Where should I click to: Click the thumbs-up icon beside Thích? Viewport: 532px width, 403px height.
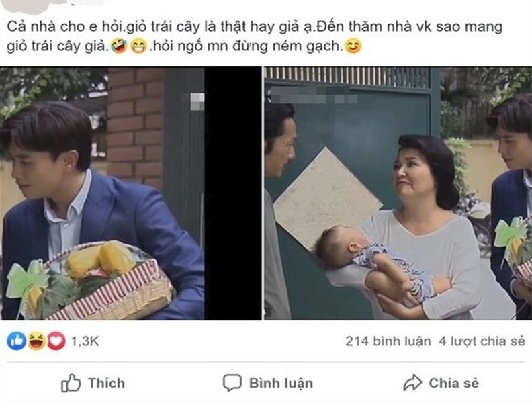(x=71, y=384)
